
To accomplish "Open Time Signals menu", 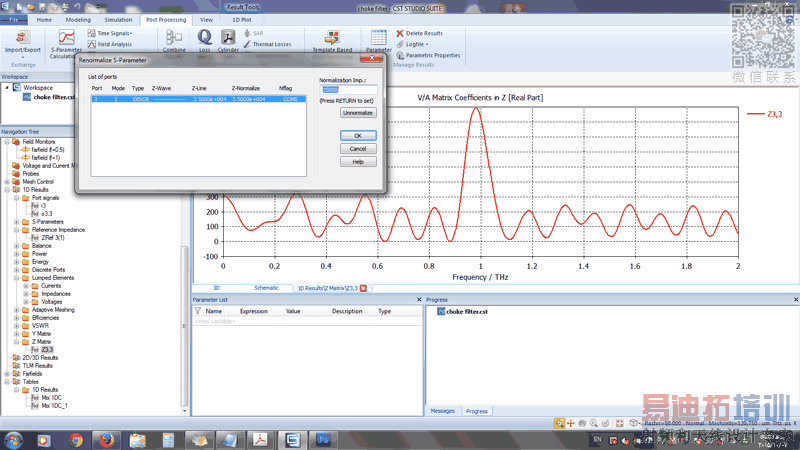I will coord(110,33).
